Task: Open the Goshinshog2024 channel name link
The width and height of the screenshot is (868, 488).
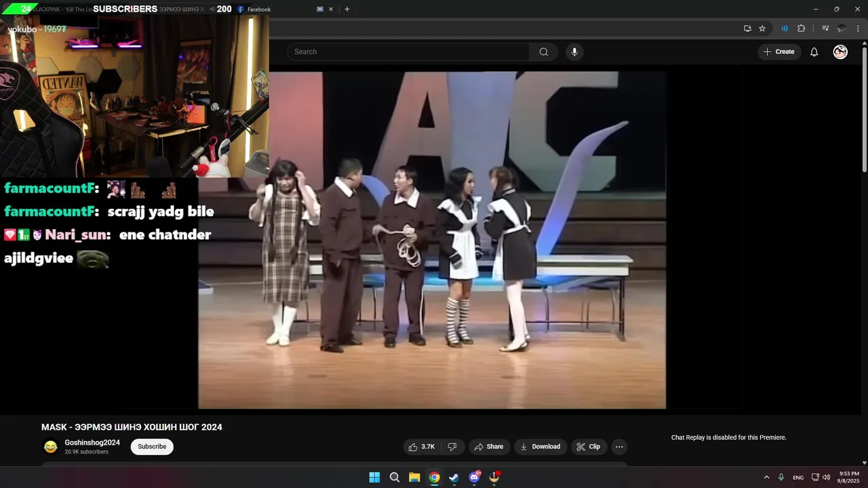Action: (92, 443)
